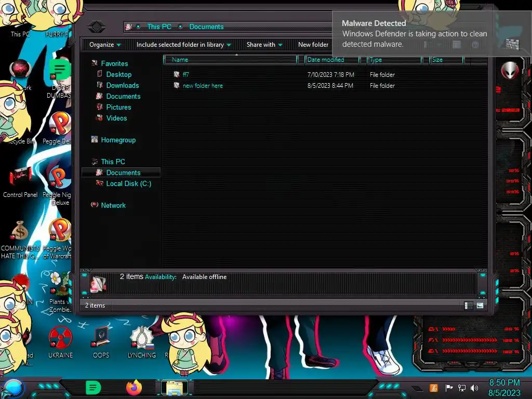Viewport: 532px width, 399px height.
Task: Open the Action Center flag icon
Action: (449, 388)
